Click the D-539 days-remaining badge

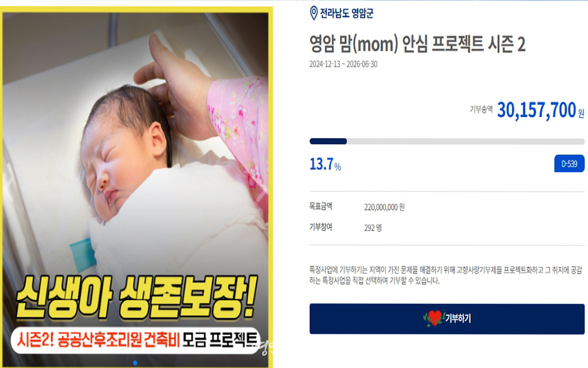(x=569, y=164)
